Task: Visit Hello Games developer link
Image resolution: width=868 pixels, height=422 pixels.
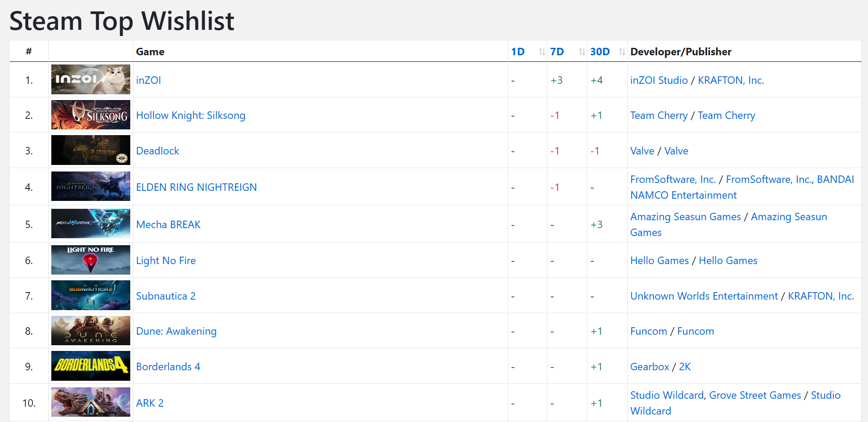Action: (659, 261)
